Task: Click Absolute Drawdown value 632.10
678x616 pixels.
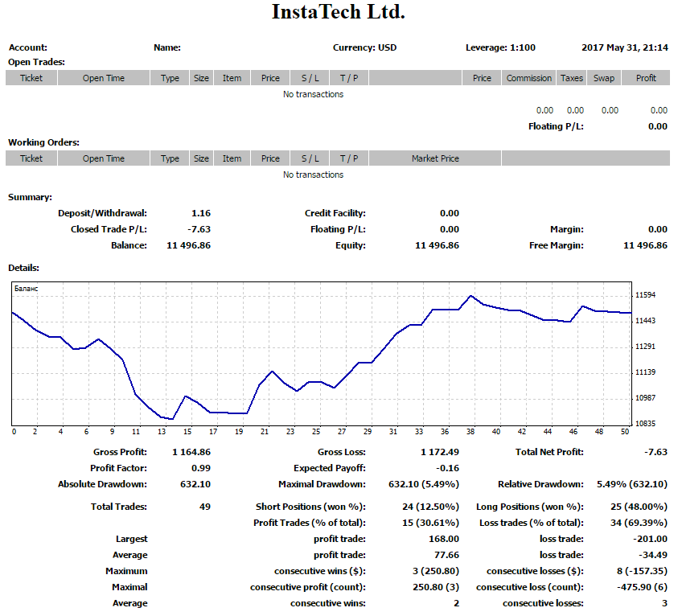Action: (195, 484)
